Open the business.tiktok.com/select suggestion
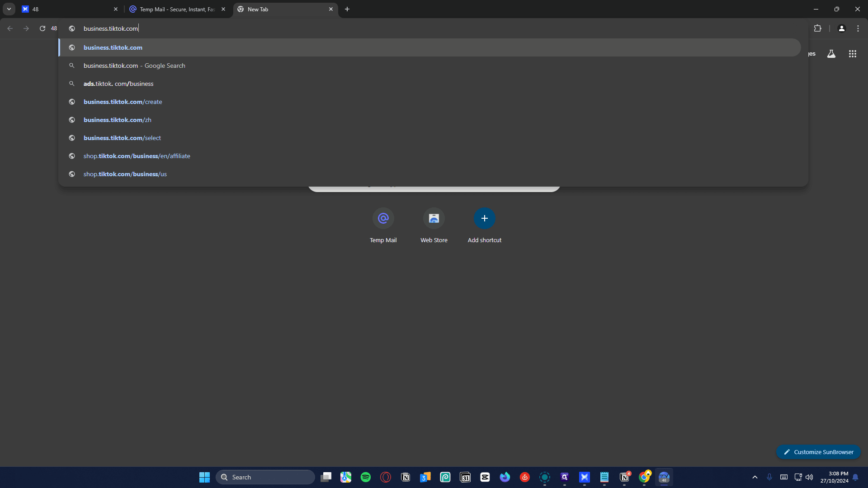Image resolution: width=868 pixels, height=488 pixels. [429, 138]
